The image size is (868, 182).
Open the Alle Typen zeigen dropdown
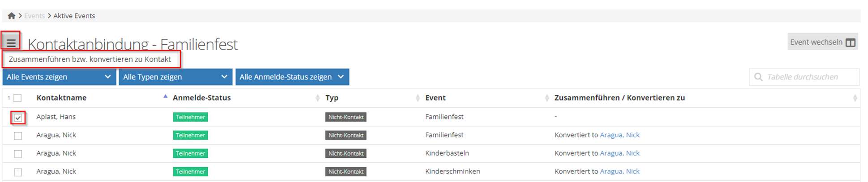tap(175, 77)
